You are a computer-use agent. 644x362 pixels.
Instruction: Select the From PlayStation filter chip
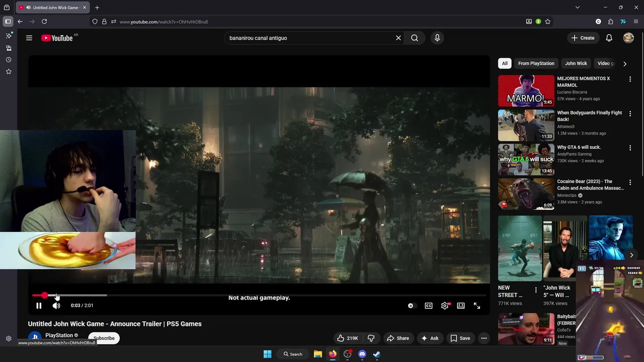[x=536, y=63]
